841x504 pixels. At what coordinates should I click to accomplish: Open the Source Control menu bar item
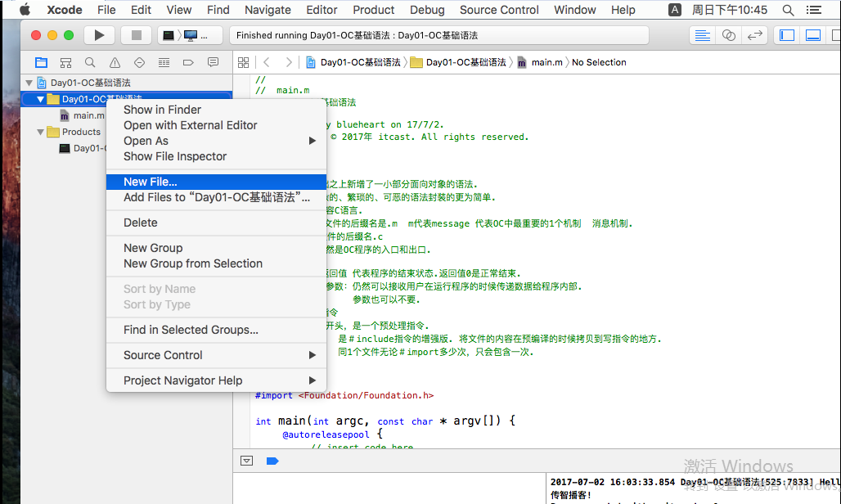tap(499, 10)
